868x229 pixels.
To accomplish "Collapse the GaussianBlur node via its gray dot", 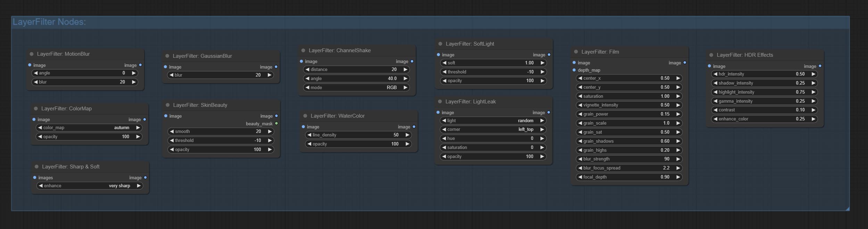I will (167, 56).
